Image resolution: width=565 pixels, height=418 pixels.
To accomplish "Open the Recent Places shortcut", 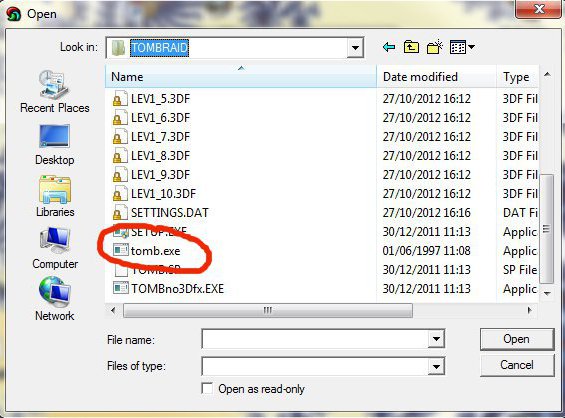I will coord(54,92).
